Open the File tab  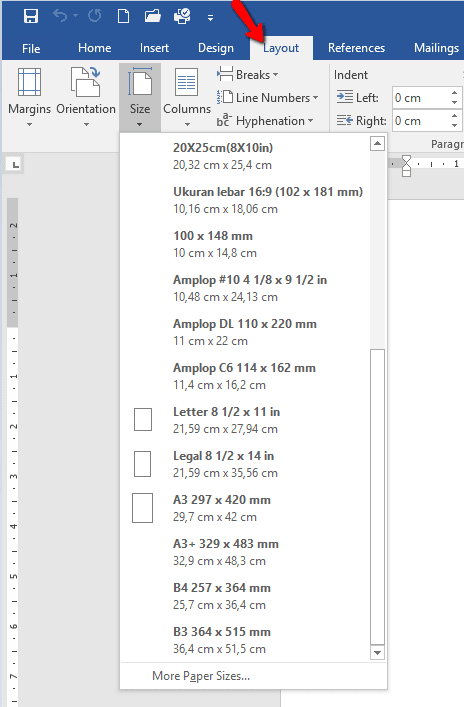[x=31, y=48]
